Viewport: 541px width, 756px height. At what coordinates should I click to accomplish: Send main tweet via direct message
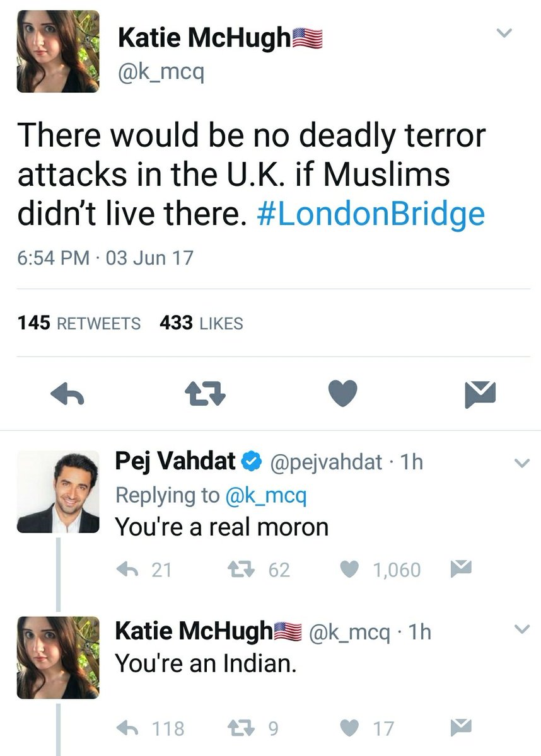480,394
